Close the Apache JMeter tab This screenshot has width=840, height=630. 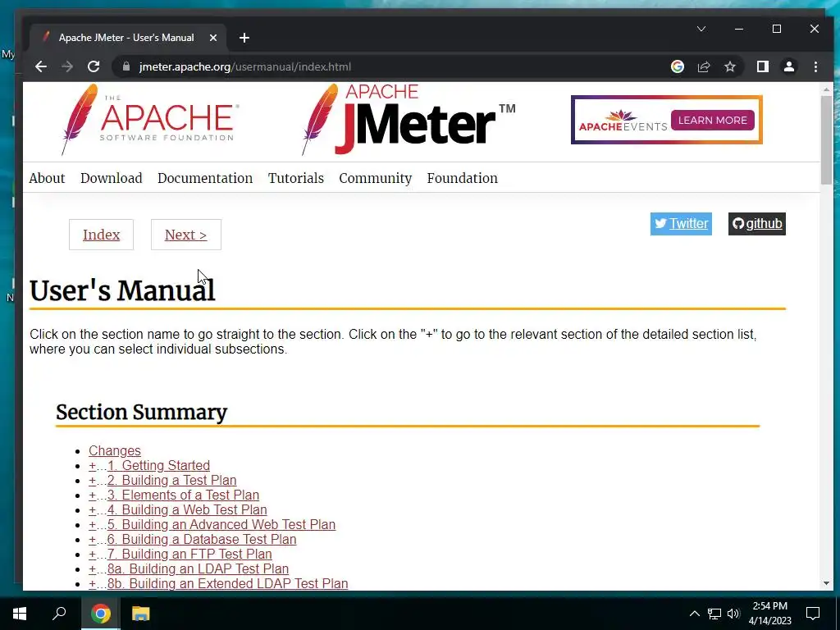point(212,38)
